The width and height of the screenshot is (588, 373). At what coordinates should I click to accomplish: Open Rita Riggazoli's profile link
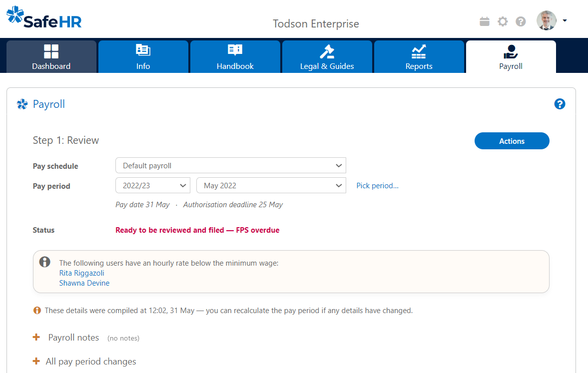(x=81, y=273)
